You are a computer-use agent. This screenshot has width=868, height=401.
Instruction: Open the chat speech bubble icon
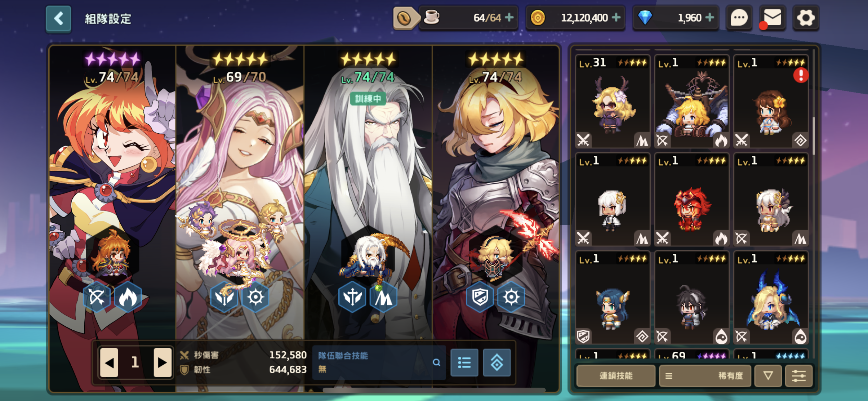[739, 18]
